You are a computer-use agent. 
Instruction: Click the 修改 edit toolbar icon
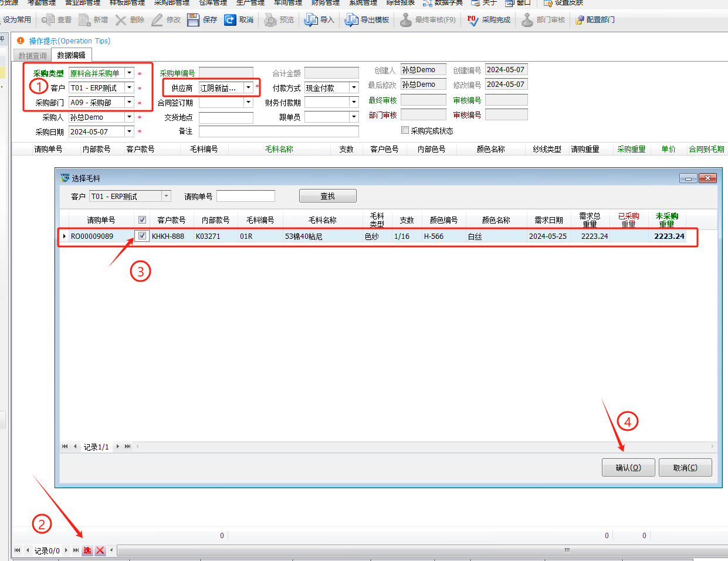pyautogui.click(x=157, y=20)
